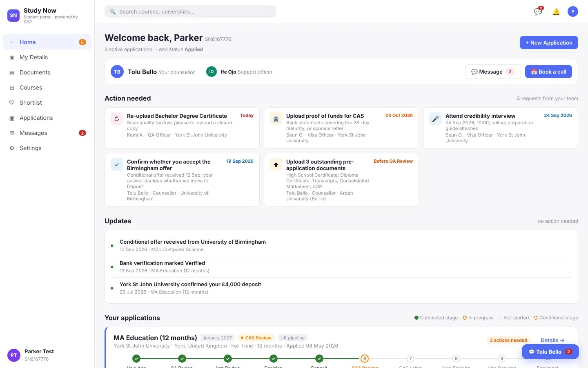Image resolution: width=588 pixels, height=368 pixels.
Task: Click the stage 9 marker on application timeline
Action: pos(502,359)
